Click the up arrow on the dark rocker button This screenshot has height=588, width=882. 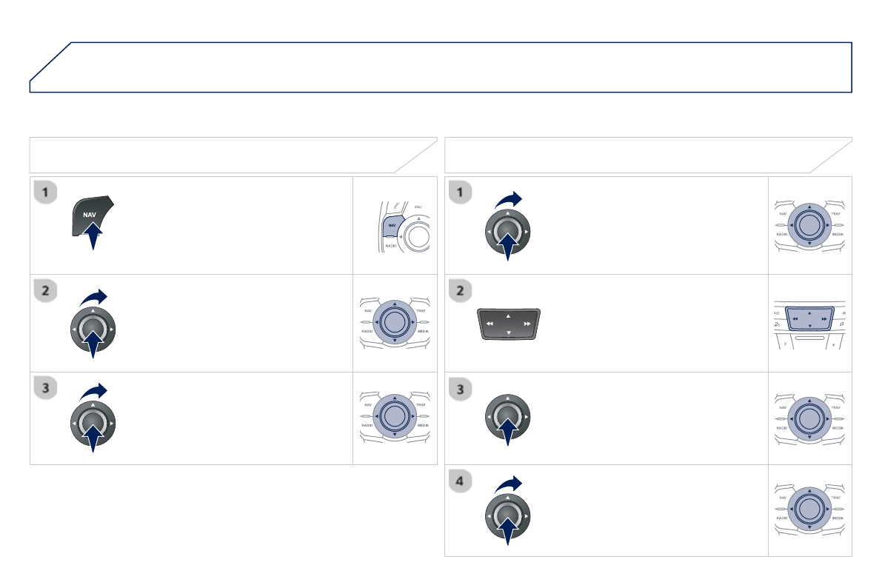(509, 315)
